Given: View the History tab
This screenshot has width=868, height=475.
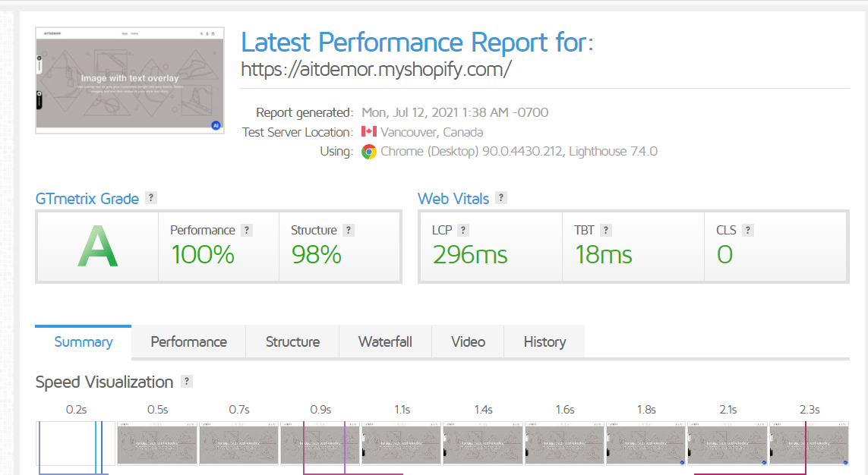Looking at the screenshot, I should pyautogui.click(x=544, y=341).
